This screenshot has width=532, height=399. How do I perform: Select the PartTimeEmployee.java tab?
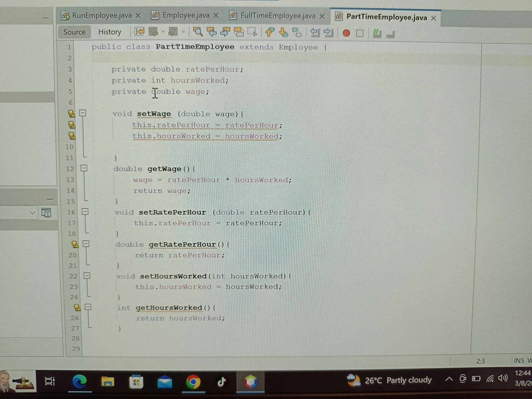tap(386, 17)
